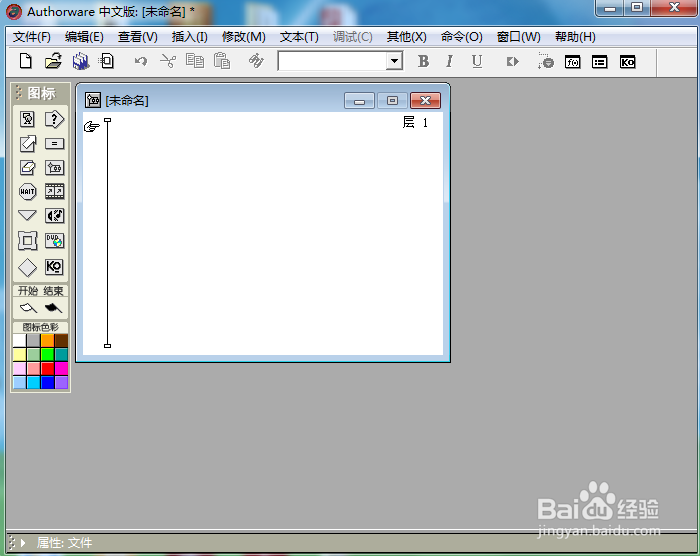The image size is (700, 556).
Task: Open the 帮助(H) menu
Action: pyautogui.click(x=575, y=37)
